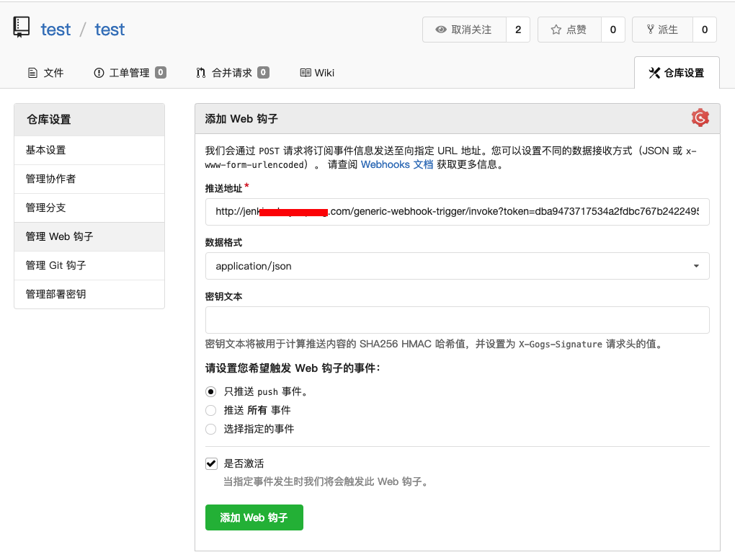Click the red Gogs webhook icon
The height and width of the screenshot is (560, 735).
[x=700, y=117]
